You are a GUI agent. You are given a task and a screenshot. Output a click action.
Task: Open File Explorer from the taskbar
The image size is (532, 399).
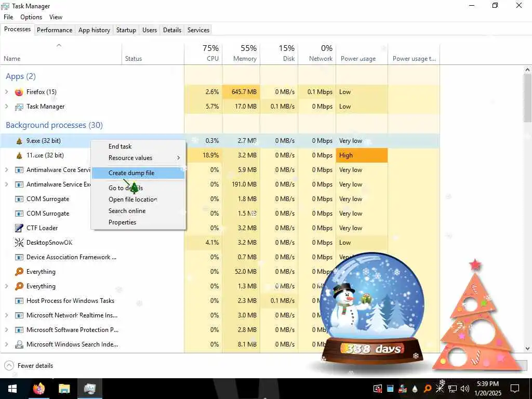click(64, 389)
